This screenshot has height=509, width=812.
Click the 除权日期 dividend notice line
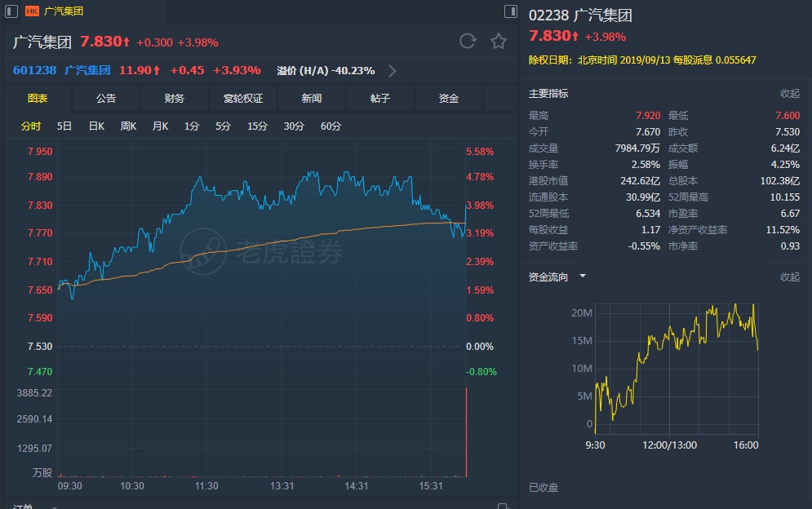pyautogui.click(x=642, y=60)
